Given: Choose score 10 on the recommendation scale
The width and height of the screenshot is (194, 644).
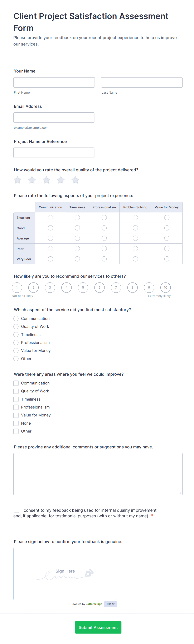Looking at the screenshot, I should (165, 288).
